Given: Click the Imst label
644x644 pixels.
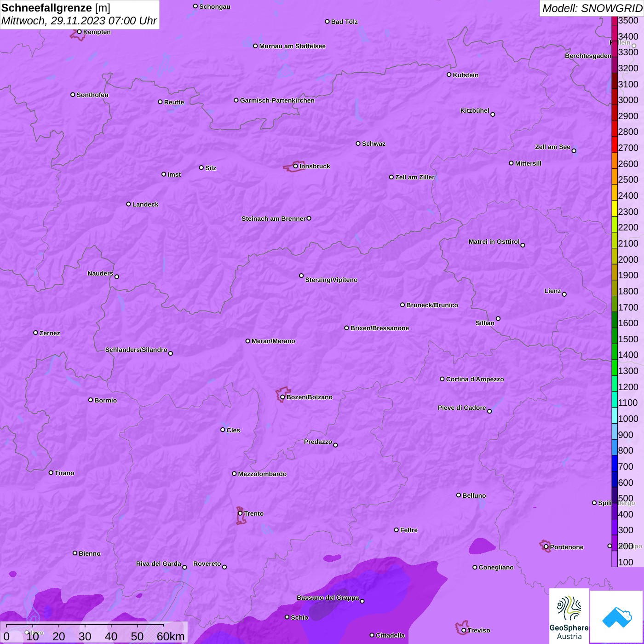Looking at the screenshot, I should pyautogui.click(x=174, y=174).
